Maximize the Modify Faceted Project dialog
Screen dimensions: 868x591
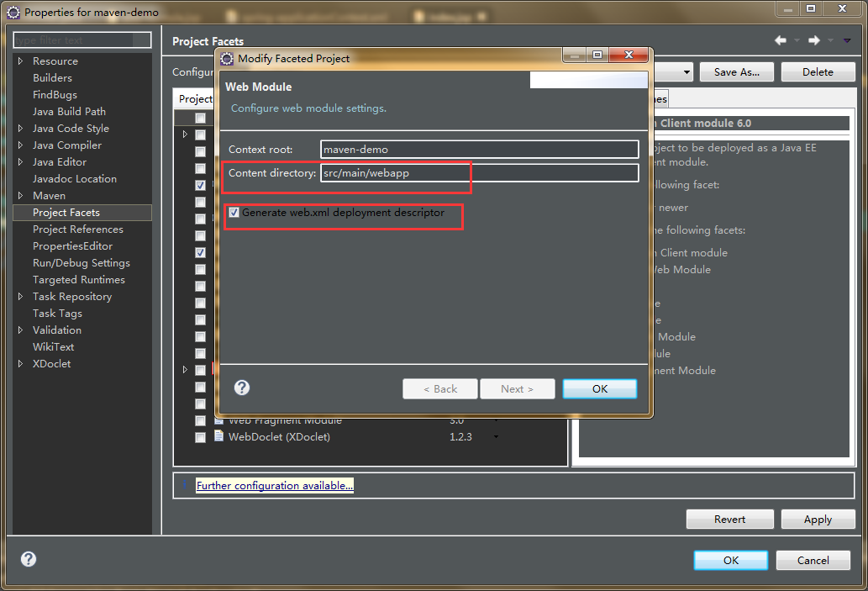click(x=597, y=55)
